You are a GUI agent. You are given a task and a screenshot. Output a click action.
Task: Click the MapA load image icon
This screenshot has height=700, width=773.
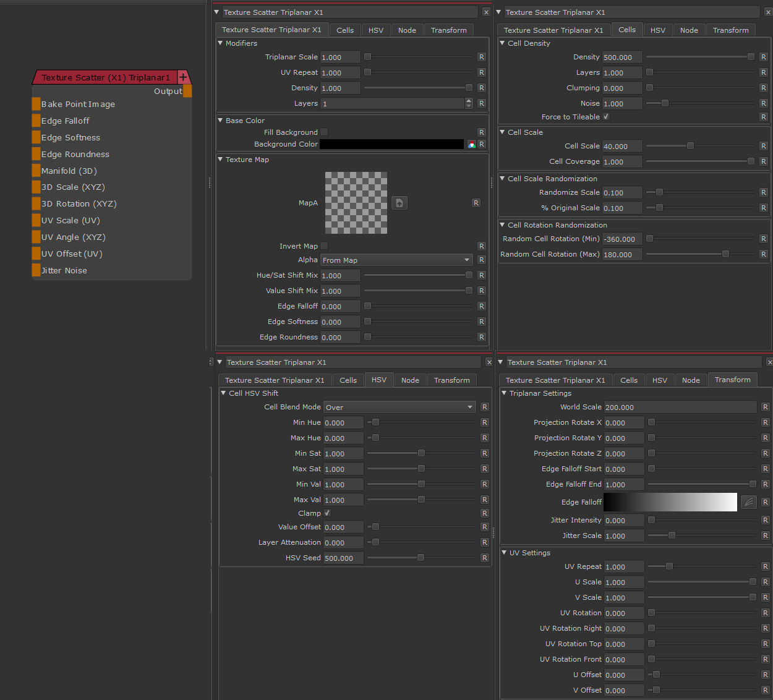(x=399, y=203)
